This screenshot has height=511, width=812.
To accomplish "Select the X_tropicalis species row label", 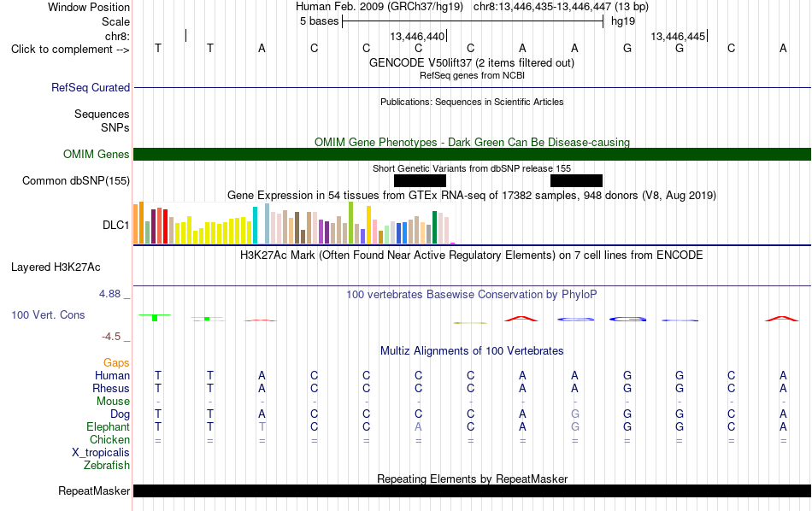I will click(101, 453).
